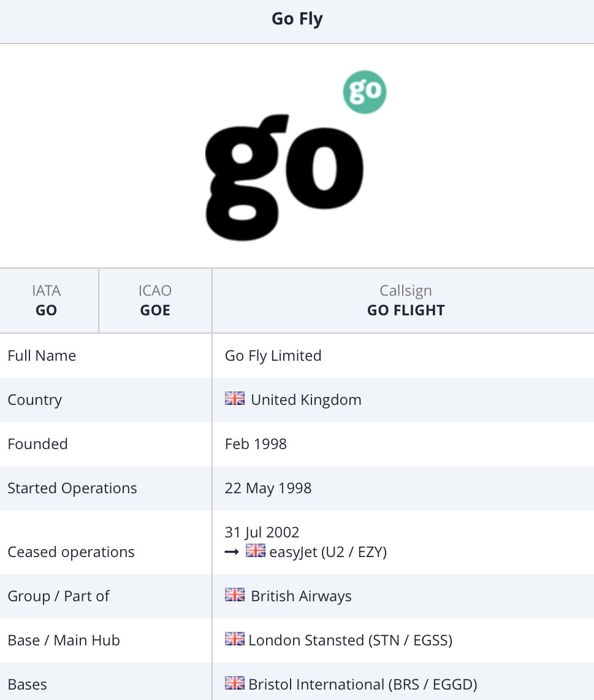Click the GO FLIGHT callsign cell

(x=406, y=301)
